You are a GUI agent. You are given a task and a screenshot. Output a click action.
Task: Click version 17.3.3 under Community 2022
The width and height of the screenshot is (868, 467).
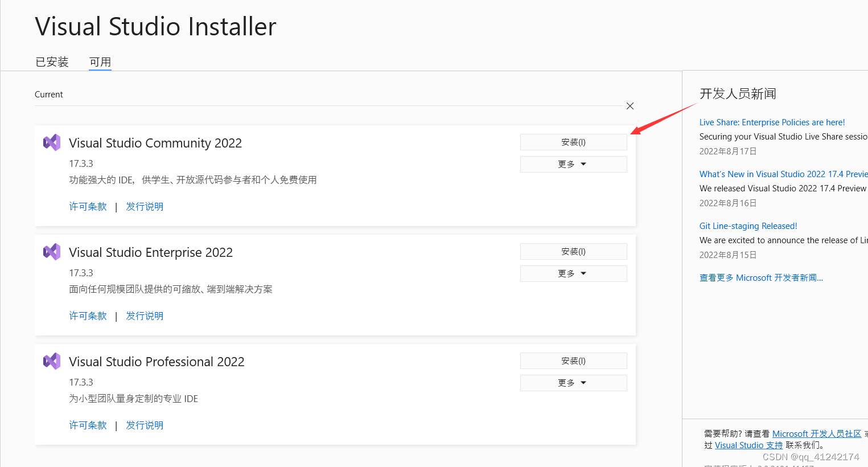coord(81,163)
